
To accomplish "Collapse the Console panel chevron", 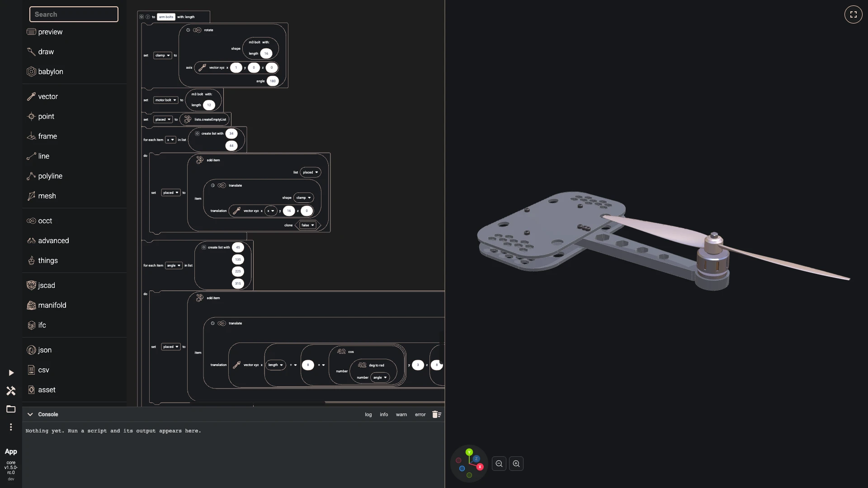I will [30, 414].
